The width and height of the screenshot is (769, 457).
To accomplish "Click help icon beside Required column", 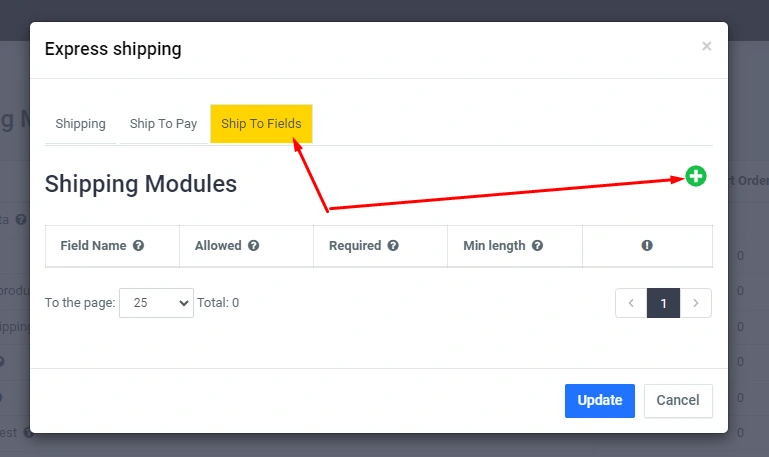I will [x=394, y=246].
